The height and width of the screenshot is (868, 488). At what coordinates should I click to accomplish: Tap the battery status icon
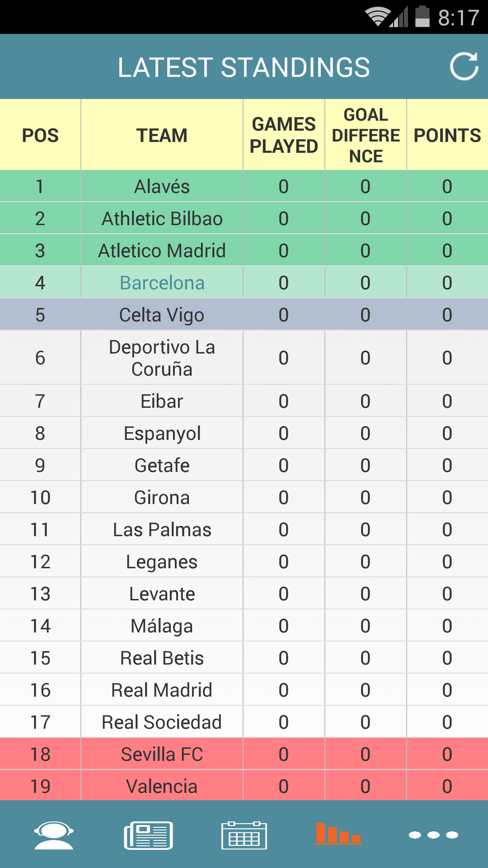coord(422,17)
